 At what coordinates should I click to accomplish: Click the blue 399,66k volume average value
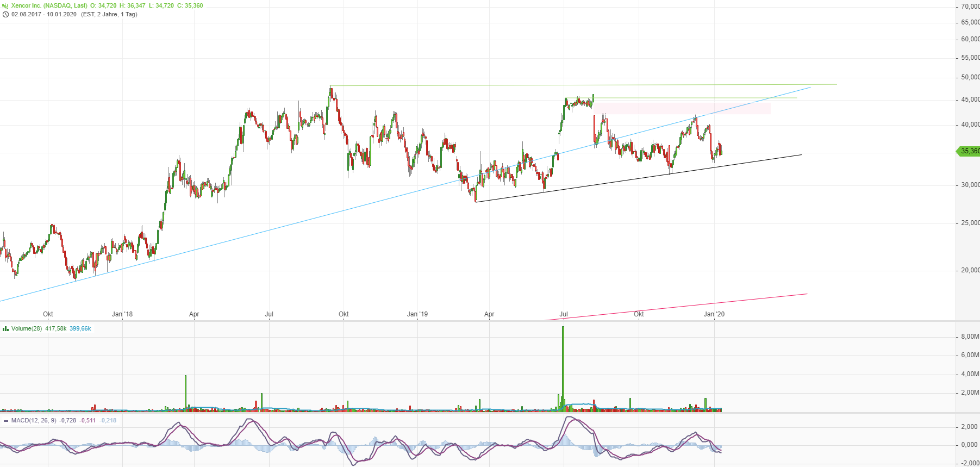click(x=80, y=329)
